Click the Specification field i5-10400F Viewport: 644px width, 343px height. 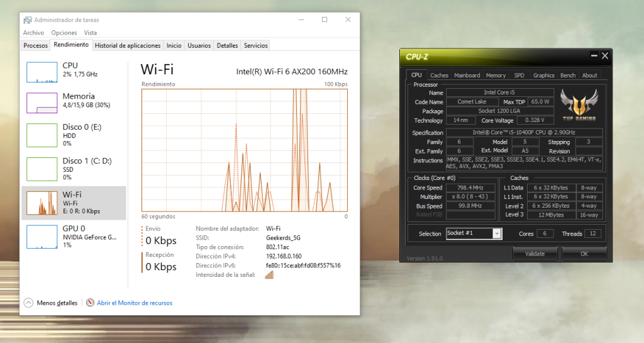point(524,132)
